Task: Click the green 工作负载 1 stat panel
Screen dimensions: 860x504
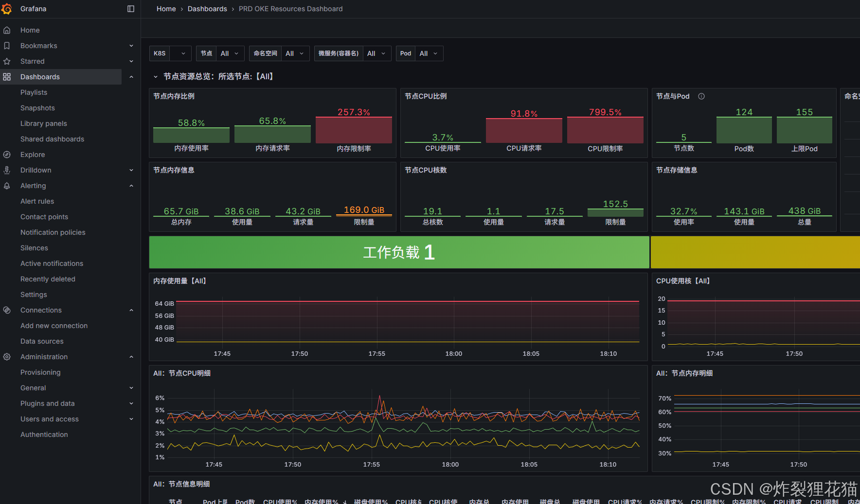Action: click(x=399, y=252)
